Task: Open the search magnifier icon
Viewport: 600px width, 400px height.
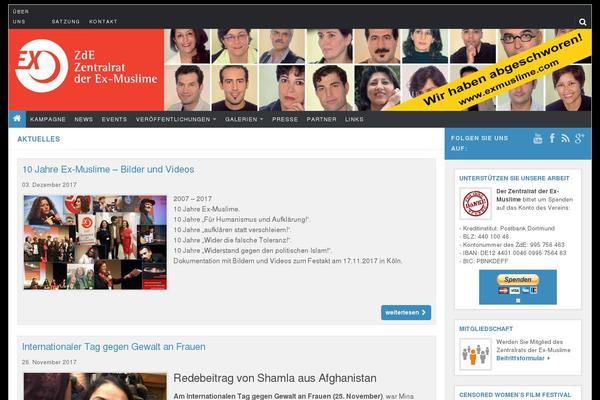Action: 582,22
